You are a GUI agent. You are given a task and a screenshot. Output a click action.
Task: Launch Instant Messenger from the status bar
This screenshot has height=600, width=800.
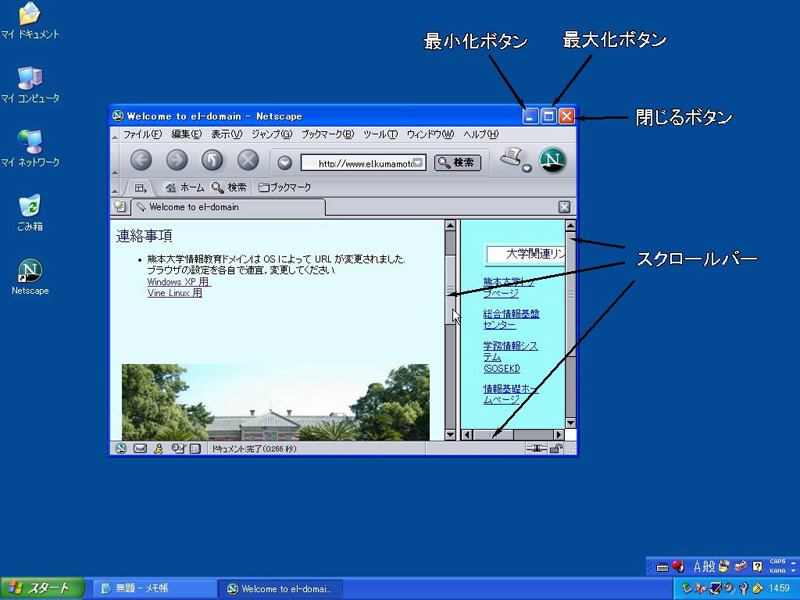point(158,448)
